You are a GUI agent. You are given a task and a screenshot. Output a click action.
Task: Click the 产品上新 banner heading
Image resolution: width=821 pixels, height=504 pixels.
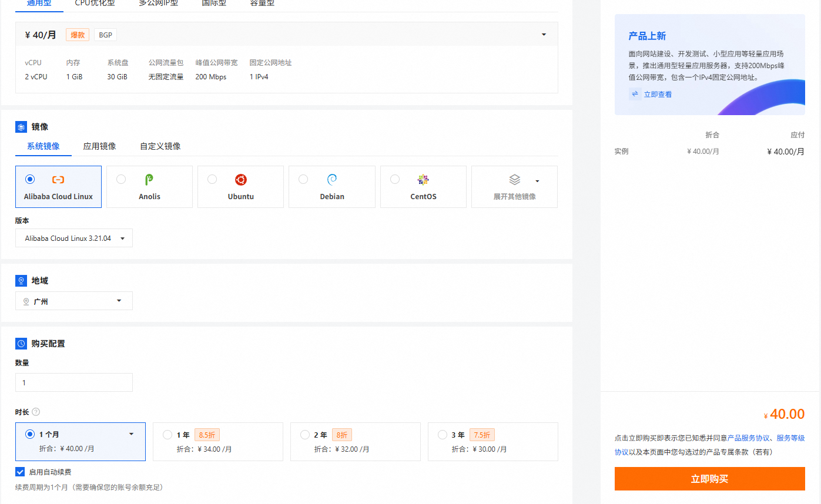coord(647,36)
